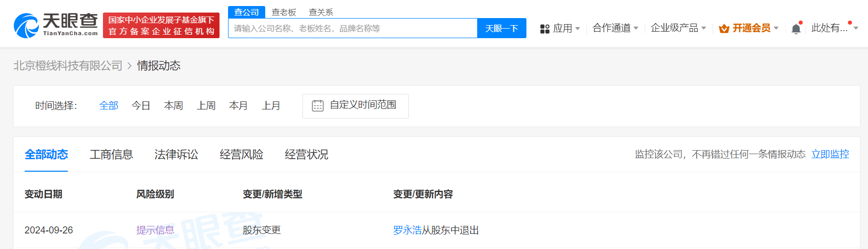
Task: Select the 今日 time filter
Action: tap(141, 105)
